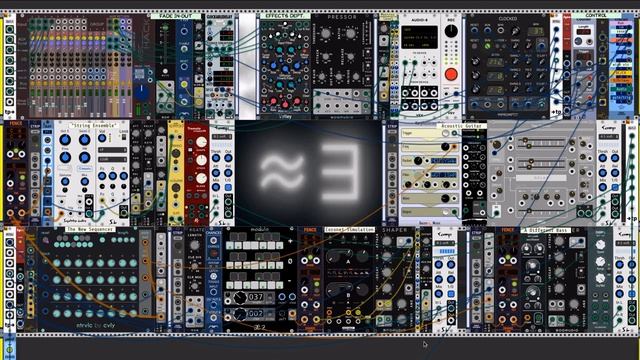
Task: Select the FADE IN-OUT label
Action: click(x=176, y=16)
